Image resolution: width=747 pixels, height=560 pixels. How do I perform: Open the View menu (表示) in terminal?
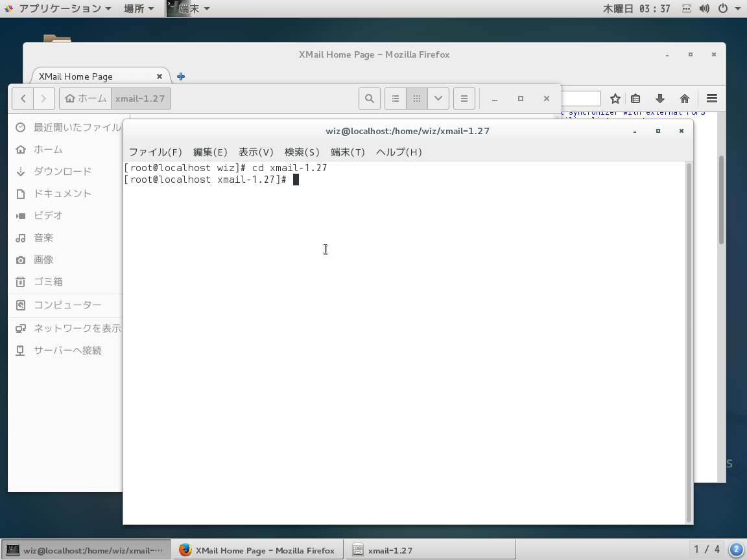256,152
